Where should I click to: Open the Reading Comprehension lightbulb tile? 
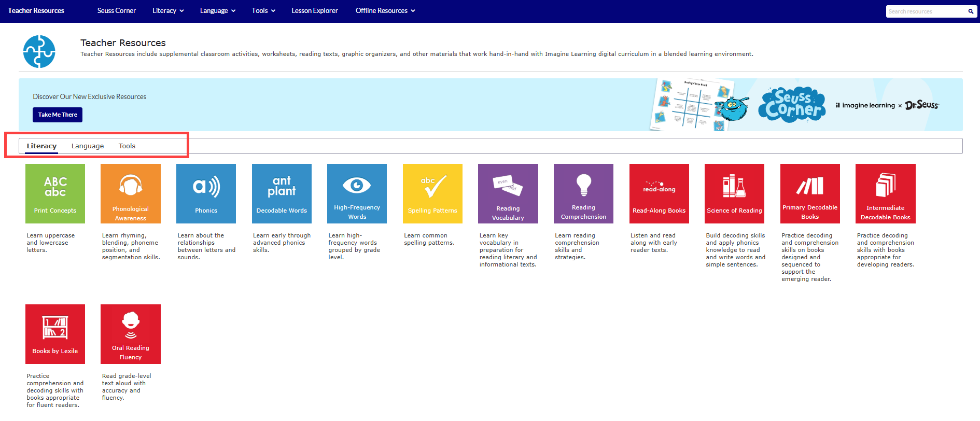583,193
